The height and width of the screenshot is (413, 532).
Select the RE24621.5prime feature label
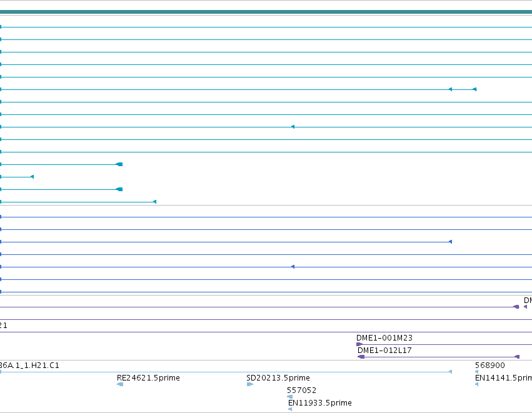[x=148, y=378]
